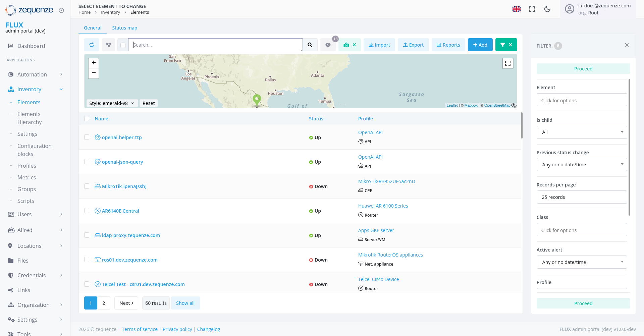Toggle the green filter button
The width and height of the screenshot is (644, 336).
tap(506, 45)
